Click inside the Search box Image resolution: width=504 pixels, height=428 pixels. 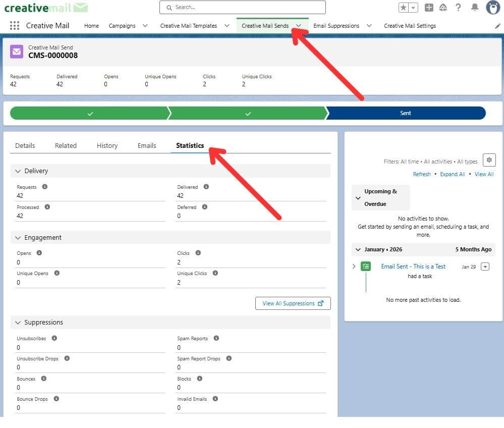pyautogui.click(x=242, y=8)
